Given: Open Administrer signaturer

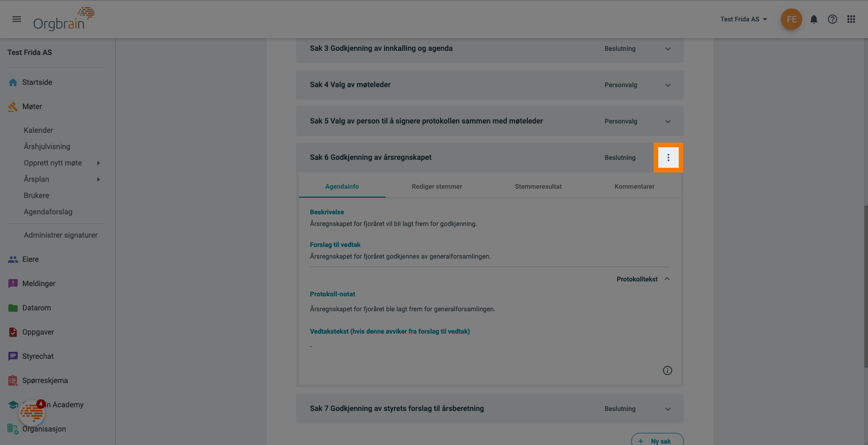Looking at the screenshot, I should click(61, 235).
